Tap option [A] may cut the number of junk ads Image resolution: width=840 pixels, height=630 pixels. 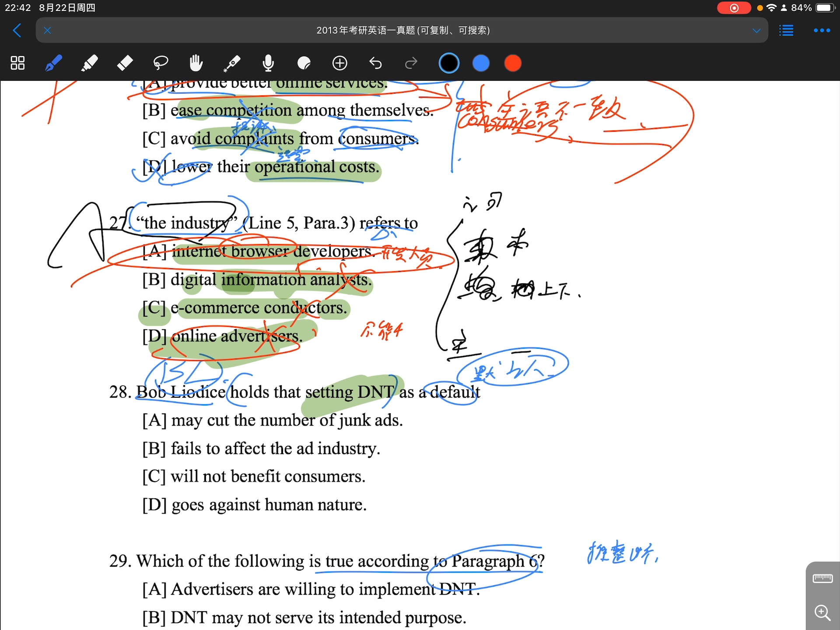coord(273,420)
